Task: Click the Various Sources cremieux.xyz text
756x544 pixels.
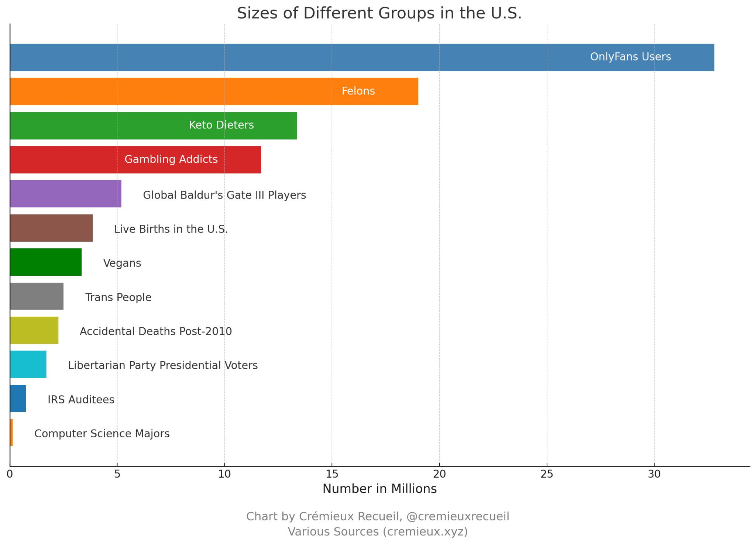Action: click(x=378, y=532)
